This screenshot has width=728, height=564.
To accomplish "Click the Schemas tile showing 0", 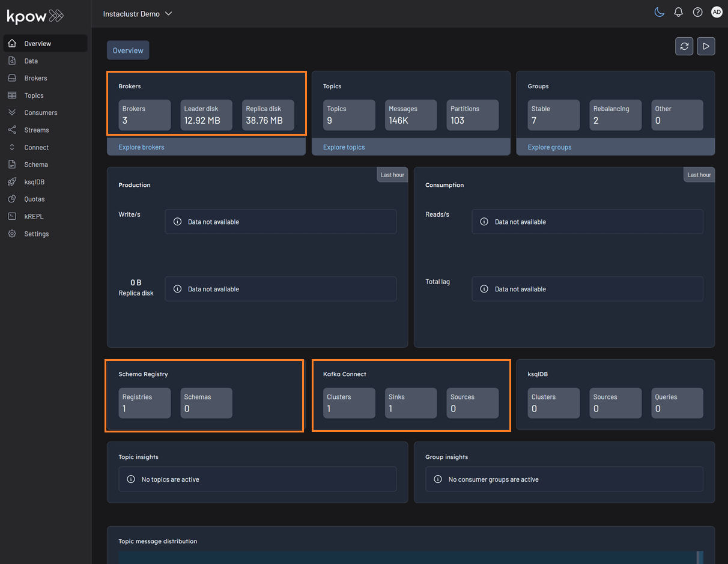I will pos(207,403).
